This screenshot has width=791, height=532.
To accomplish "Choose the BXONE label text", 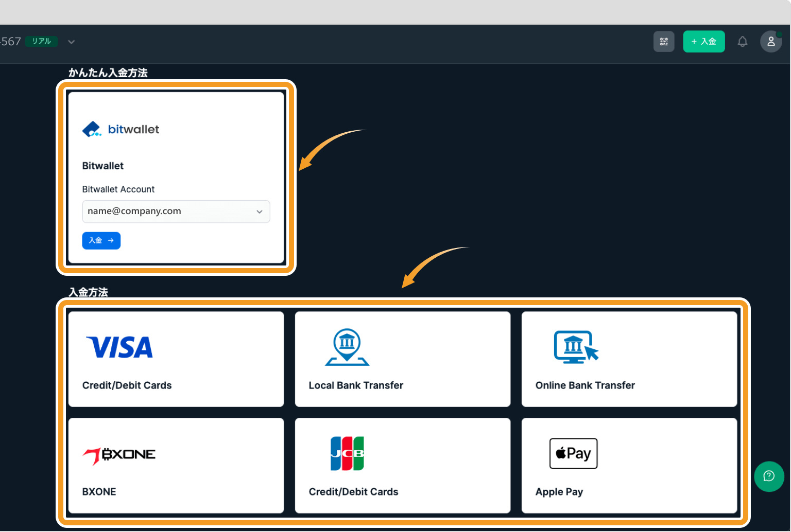I will coord(99,492).
